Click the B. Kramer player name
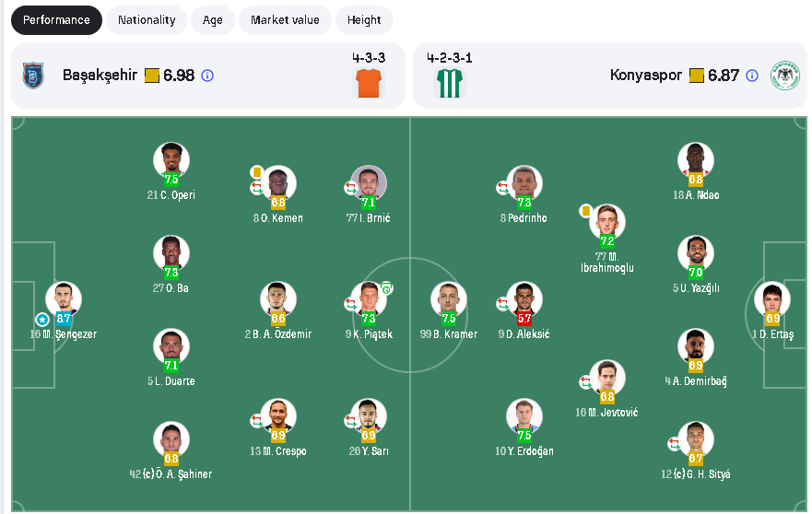812x514 pixels. (x=448, y=334)
